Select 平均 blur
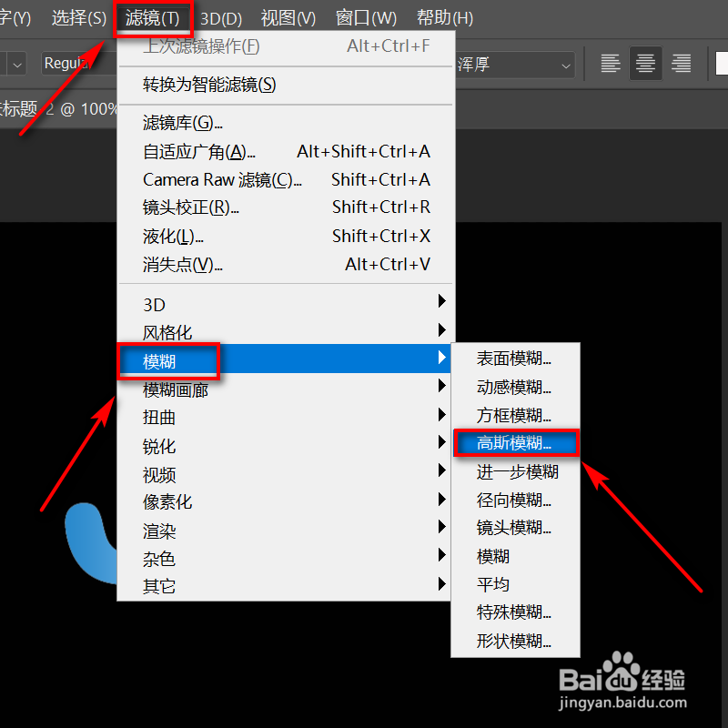The image size is (728, 728). tap(515, 584)
